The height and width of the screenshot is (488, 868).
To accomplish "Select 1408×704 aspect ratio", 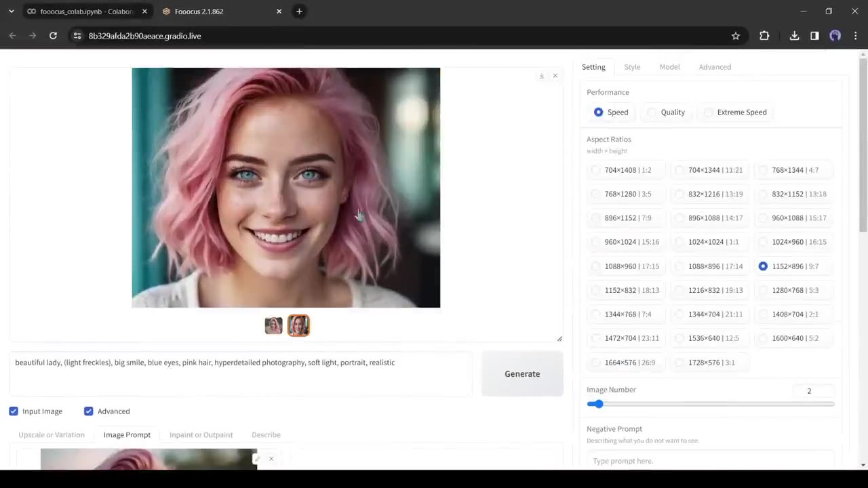I will click(793, 314).
